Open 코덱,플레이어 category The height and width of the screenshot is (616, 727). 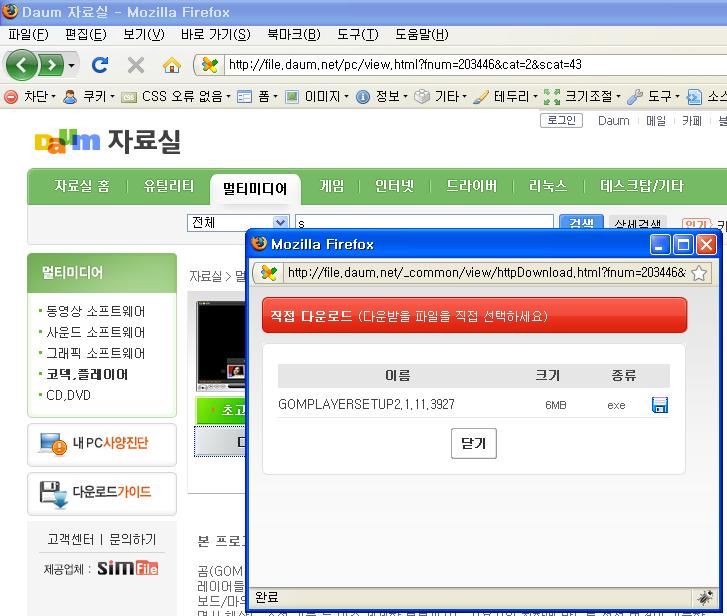87,375
